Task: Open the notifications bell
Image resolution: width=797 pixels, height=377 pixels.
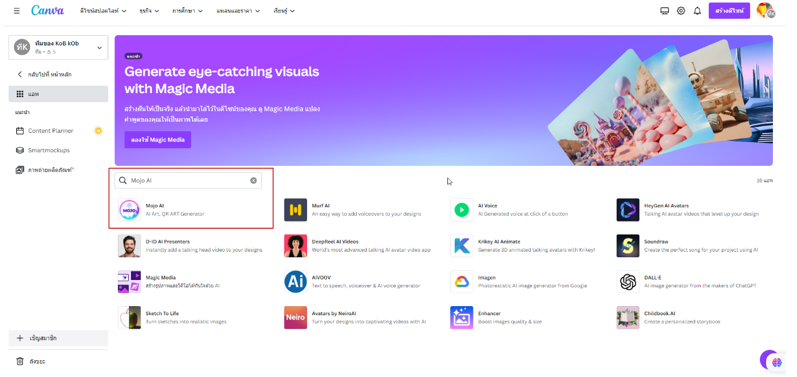Action: point(697,11)
